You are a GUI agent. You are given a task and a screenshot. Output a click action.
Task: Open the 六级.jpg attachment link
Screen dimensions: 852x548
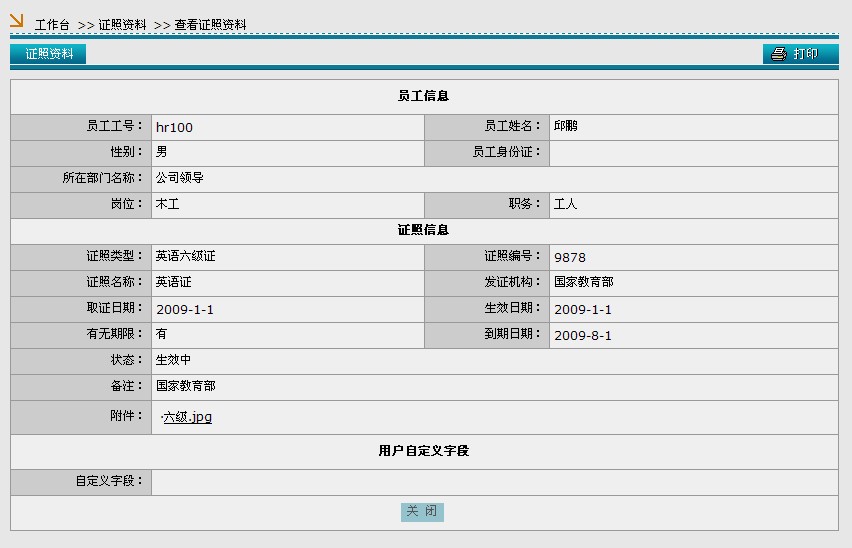pyautogui.click(x=187, y=417)
